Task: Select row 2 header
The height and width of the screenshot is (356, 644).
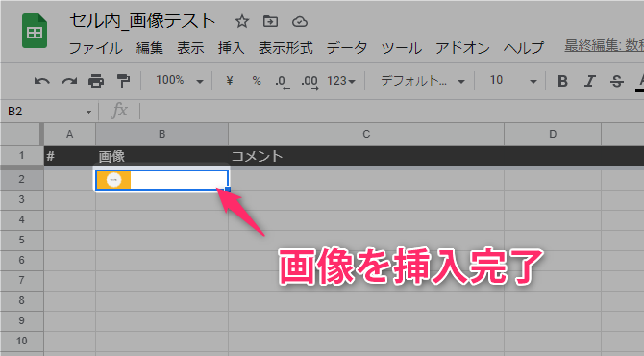Action: click(x=21, y=179)
